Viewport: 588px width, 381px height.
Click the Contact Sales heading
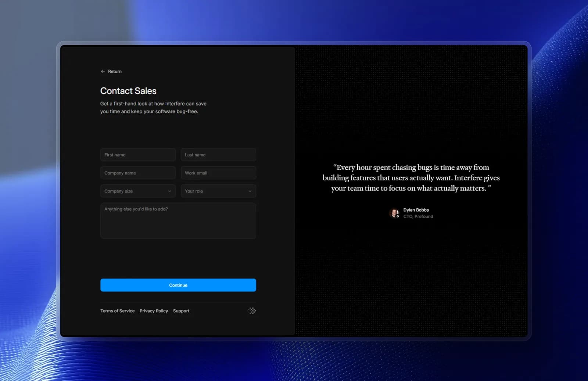[x=128, y=91]
